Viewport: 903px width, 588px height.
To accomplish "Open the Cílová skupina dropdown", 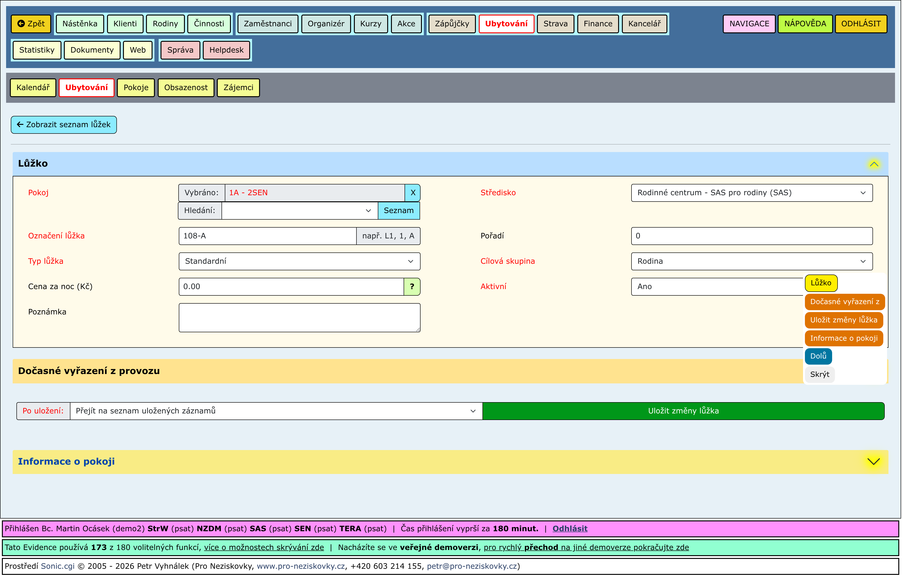I will click(x=751, y=261).
